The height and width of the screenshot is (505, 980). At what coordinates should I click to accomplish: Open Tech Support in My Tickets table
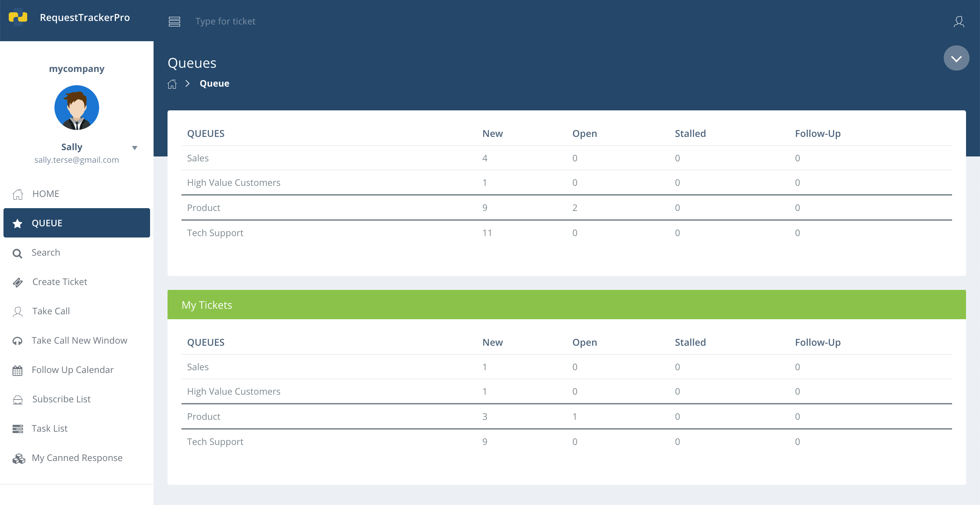coord(215,442)
